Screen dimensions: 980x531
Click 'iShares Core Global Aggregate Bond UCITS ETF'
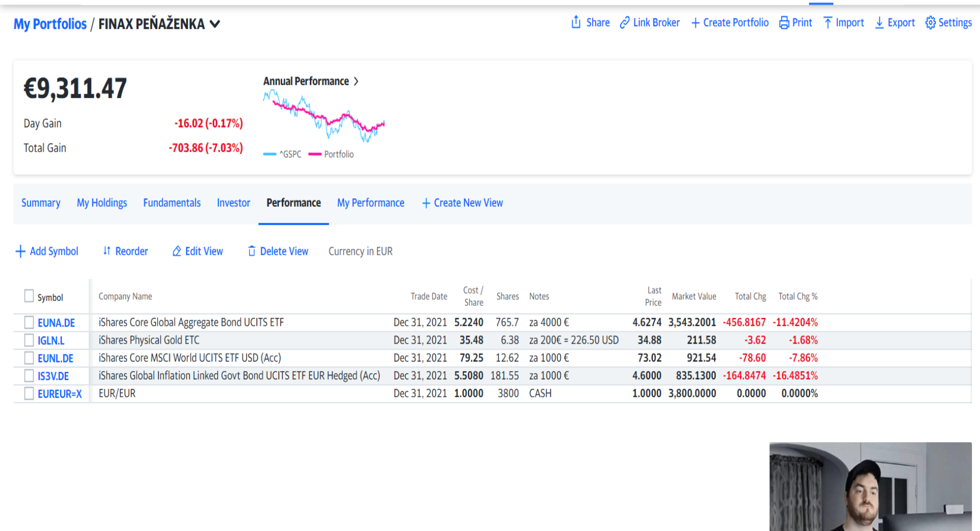[191, 322]
